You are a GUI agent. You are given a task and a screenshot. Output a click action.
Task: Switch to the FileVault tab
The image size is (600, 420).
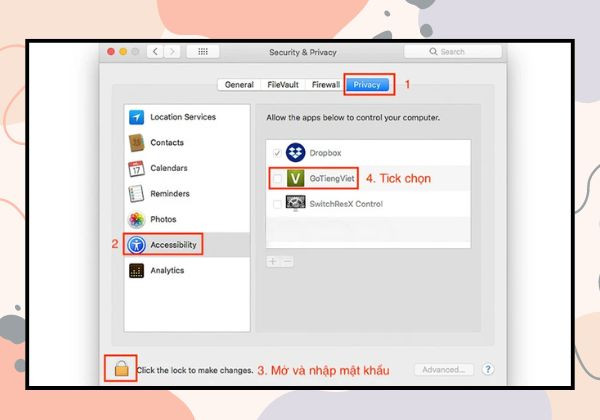283,85
